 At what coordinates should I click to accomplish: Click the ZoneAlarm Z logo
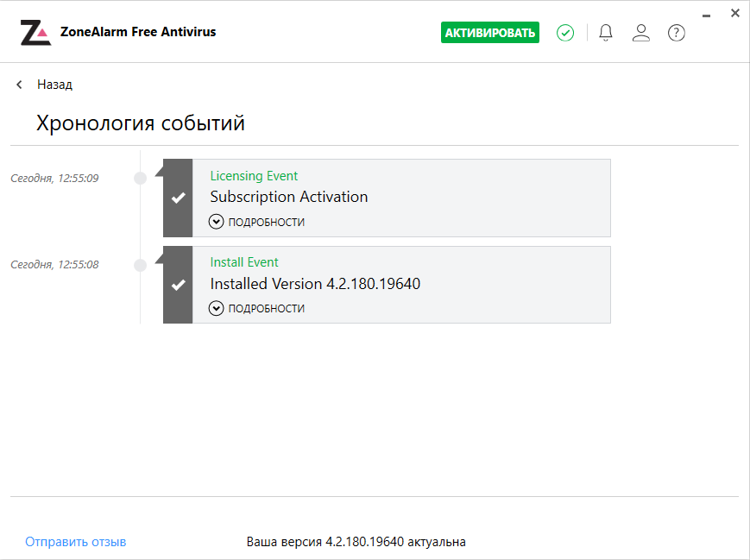click(x=35, y=33)
